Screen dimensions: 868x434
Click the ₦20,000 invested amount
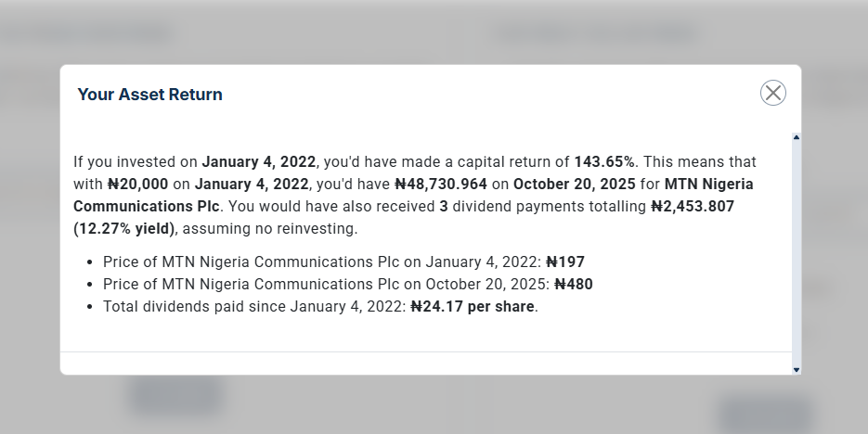coord(137,184)
